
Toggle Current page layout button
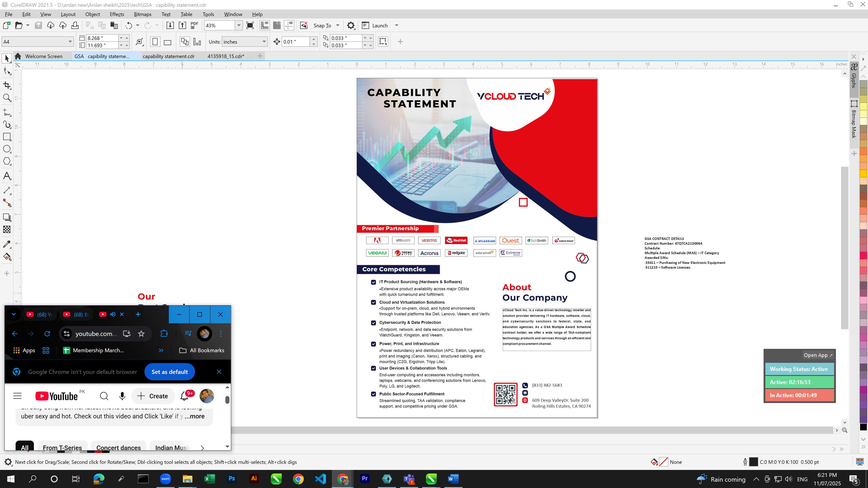(x=197, y=42)
